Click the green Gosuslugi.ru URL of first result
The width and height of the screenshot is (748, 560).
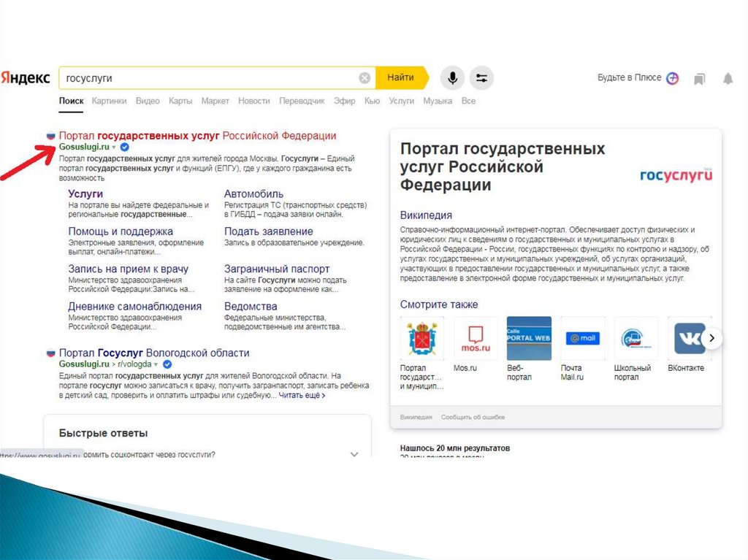pyautogui.click(x=84, y=147)
